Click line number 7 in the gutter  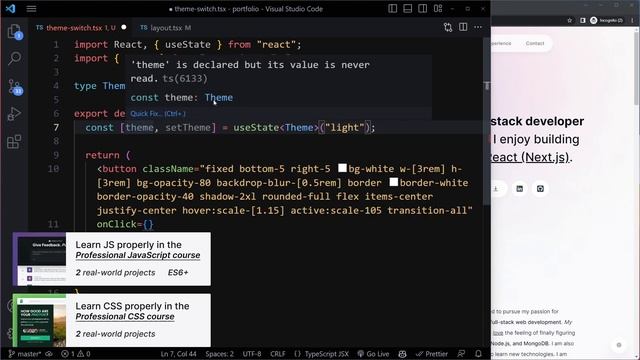pos(56,128)
